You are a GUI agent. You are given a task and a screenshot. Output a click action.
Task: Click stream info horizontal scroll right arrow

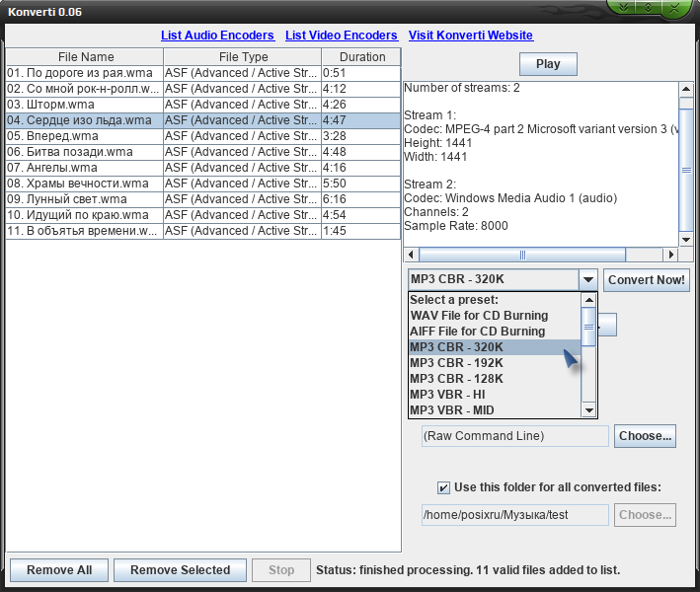[x=670, y=255]
